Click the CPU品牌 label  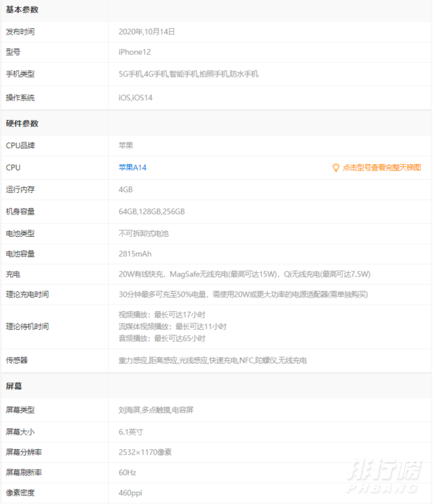(x=20, y=145)
